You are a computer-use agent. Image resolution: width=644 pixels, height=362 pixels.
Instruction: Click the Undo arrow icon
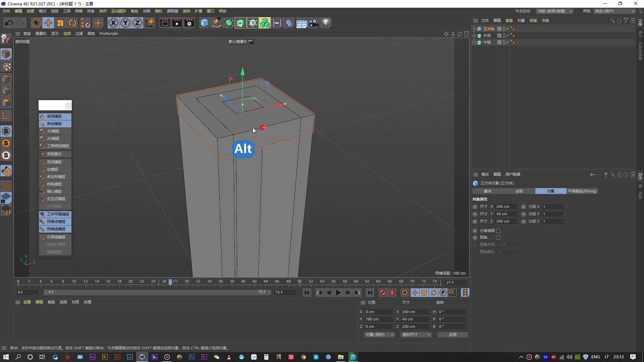9,23
